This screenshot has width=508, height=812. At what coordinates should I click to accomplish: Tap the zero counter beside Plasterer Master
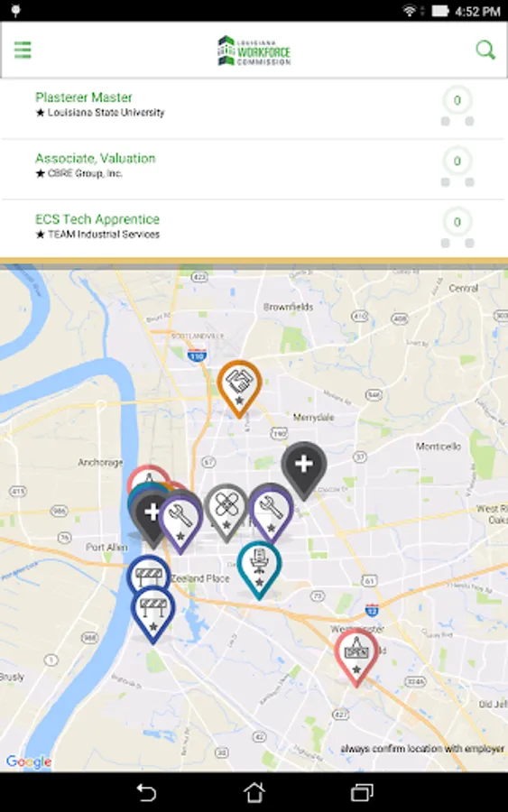coord(457,100)
